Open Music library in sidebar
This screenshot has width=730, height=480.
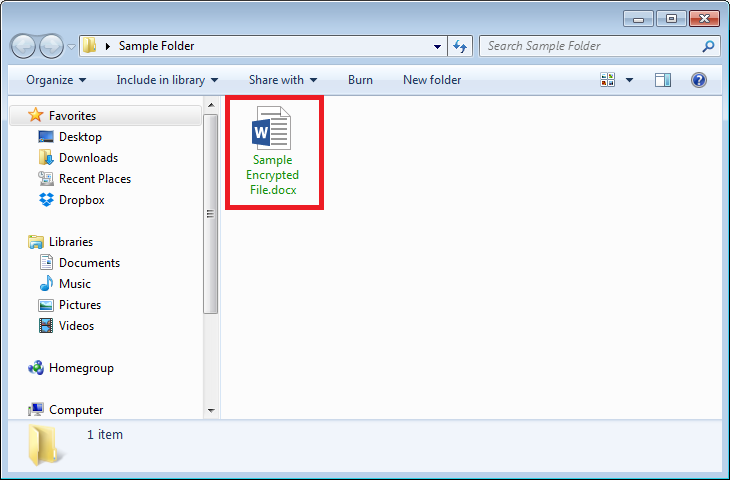point(74,284)
